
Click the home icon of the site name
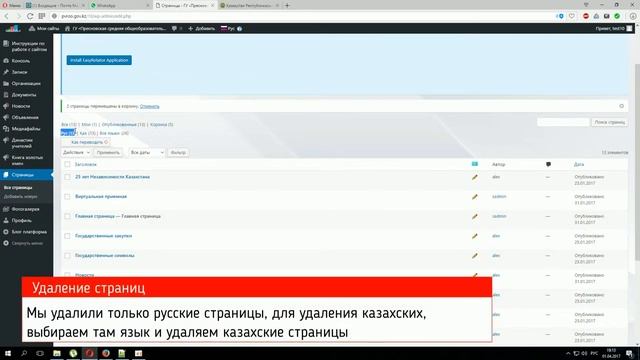[68, 29]
